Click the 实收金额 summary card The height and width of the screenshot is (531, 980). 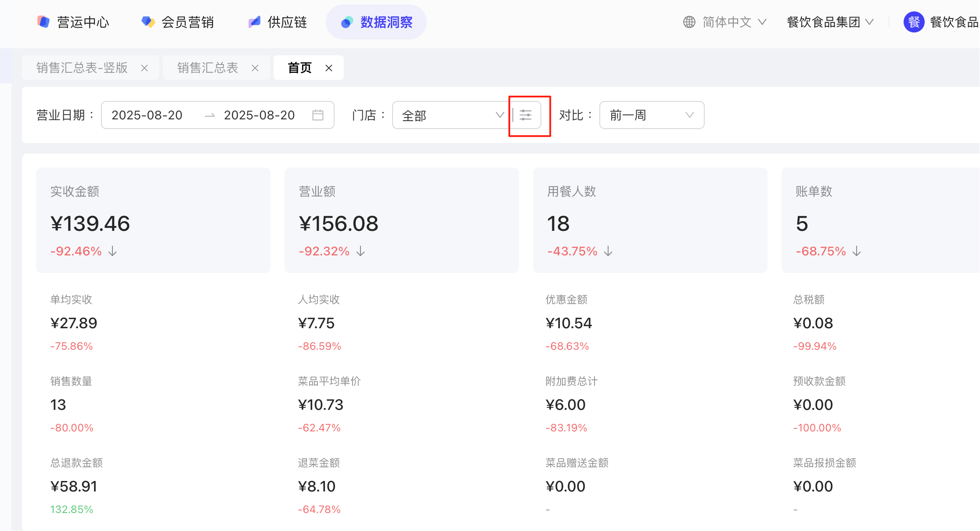tap(153, 220)
